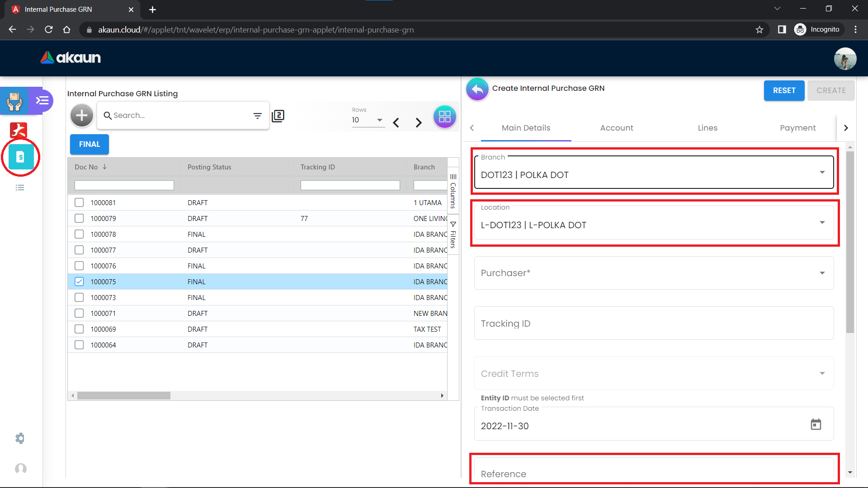Check the box for Doc No 1000081
Viewport: 868px width, 488px height.
pos(79,202)
